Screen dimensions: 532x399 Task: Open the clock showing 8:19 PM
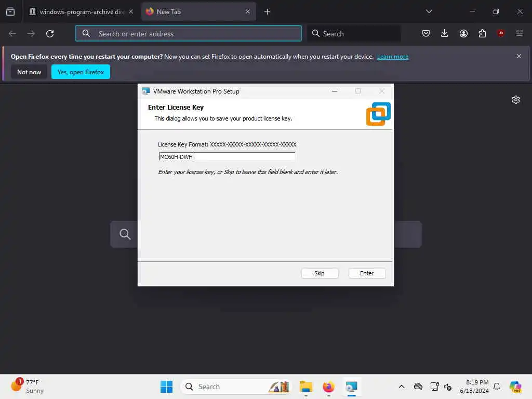[474, 387]
